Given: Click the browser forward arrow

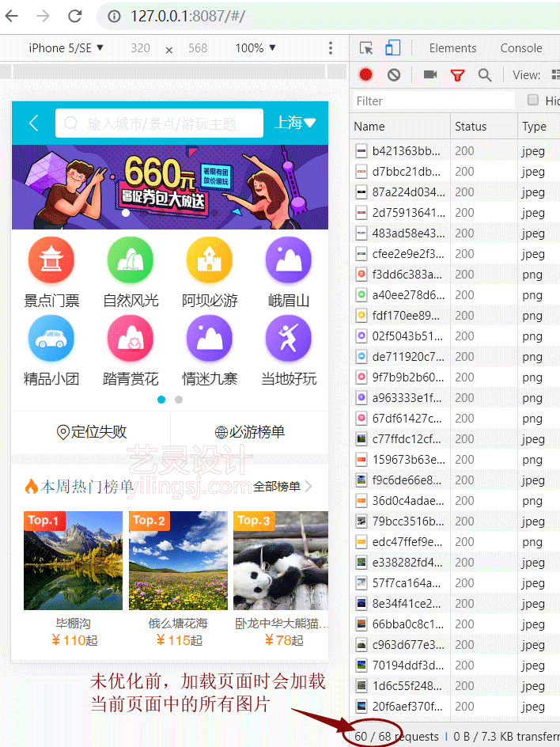Looking at the screenshot, I should [x=44, y=16].
